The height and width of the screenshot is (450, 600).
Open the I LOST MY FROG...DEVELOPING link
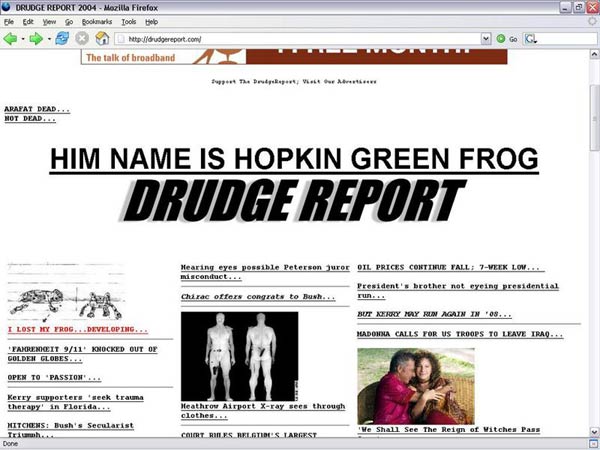pos(78,329)
